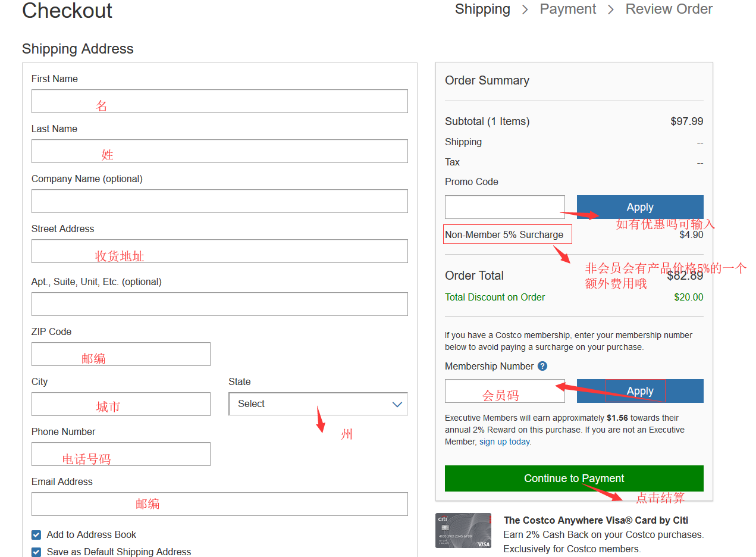Click the Phone Number input field
This screenshot has width=756, height=557.
121,454
